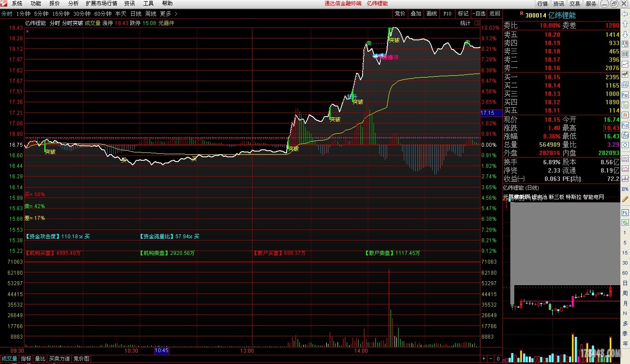
Task: Click the 统计 statistics button
Action: pos(465,23)
